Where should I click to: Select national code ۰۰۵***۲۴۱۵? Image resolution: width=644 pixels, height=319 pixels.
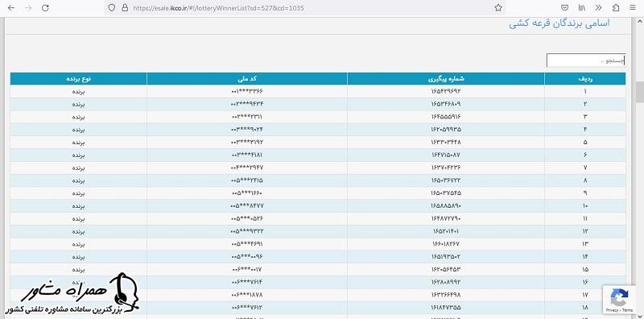coord(247,180)
